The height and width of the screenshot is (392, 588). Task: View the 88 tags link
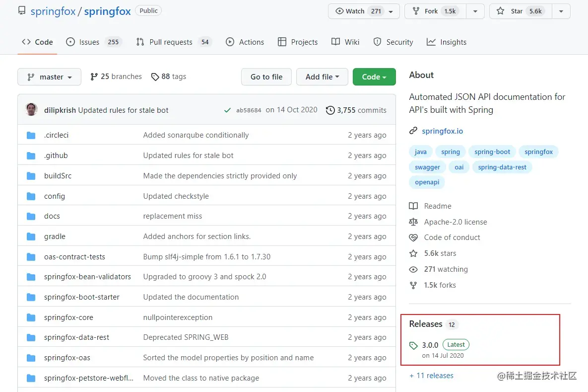pos(169,77)
